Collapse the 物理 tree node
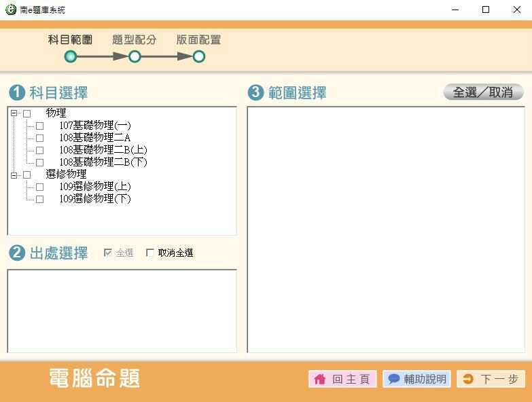The height and width of the screenshot is (402, 532). (x=14, y=113)
